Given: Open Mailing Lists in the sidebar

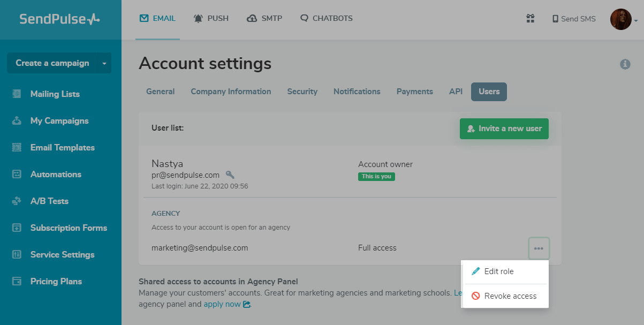Looking at the screenshot, I should (x=55, y=94).
